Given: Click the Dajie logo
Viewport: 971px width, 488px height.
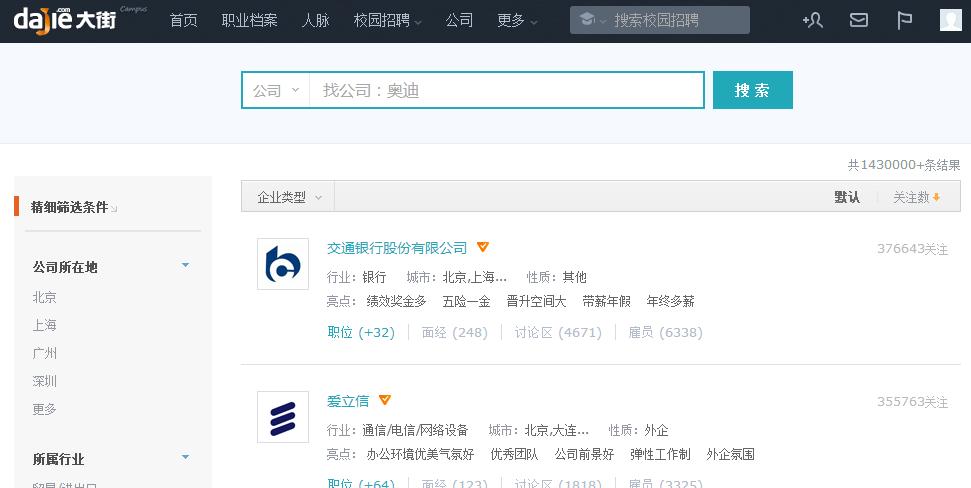Looking at the screenshot, I should click(65, 19).
